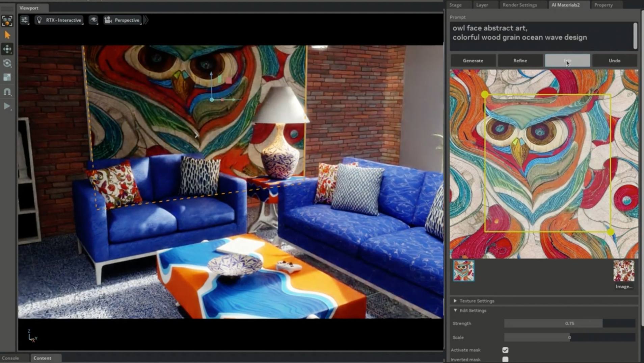This screenshot has height=363, width=644.
Task: Uncheck the Activate mask checkbox
Action: 505,350
